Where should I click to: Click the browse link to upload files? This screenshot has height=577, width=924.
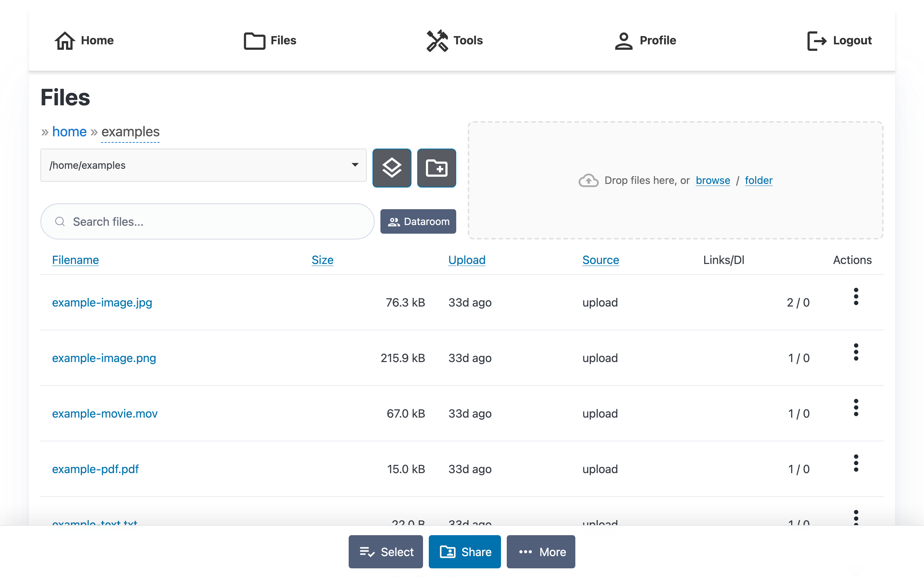[x=712, y=180]
